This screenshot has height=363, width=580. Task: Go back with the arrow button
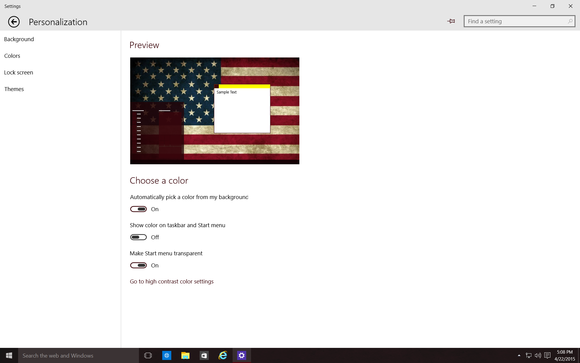click(14, 22)
